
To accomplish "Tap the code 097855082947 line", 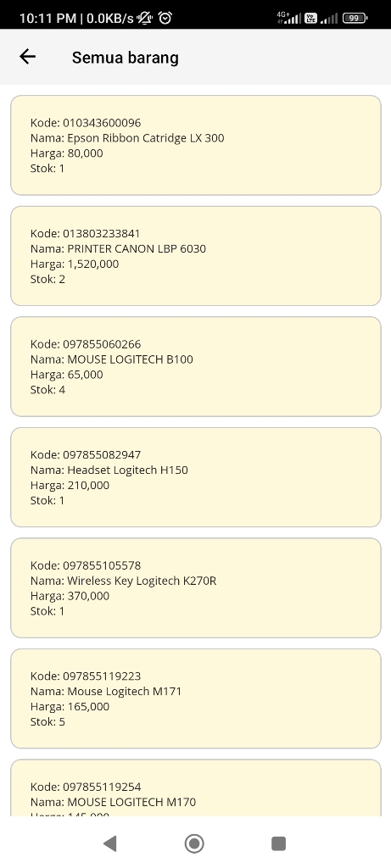I will 86,454.
